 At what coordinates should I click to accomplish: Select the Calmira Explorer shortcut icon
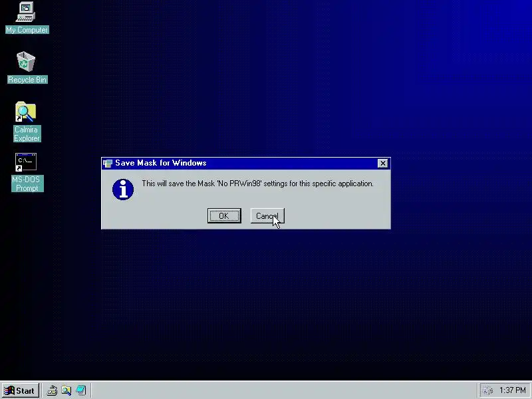[x=26, y=112]
